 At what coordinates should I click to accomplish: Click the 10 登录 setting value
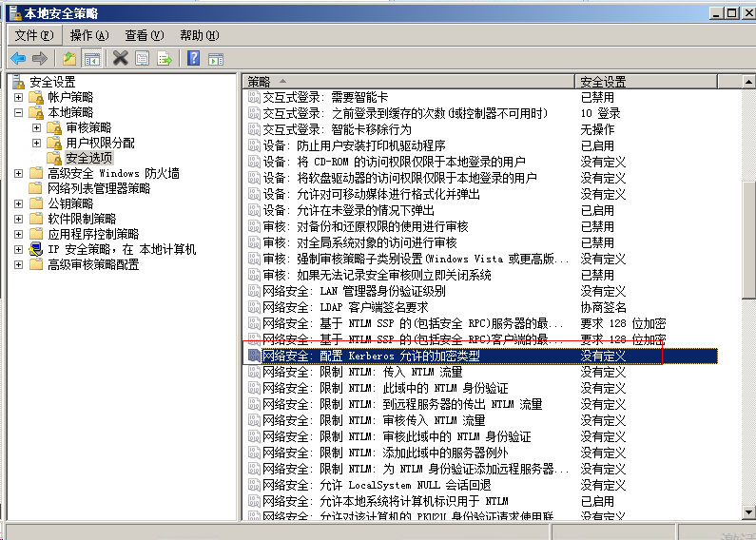coord(600,113)
